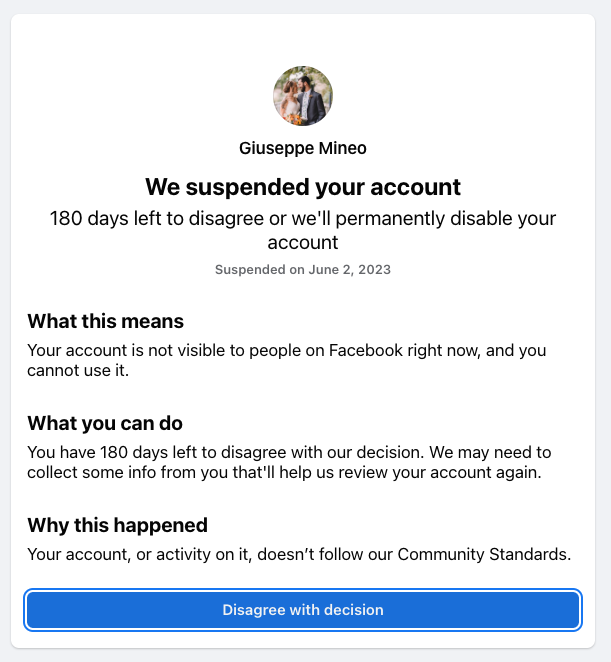The width and height of the screenshot is (611, 662).
Task: Open the wedding profile picture
Action: point(303,96)
